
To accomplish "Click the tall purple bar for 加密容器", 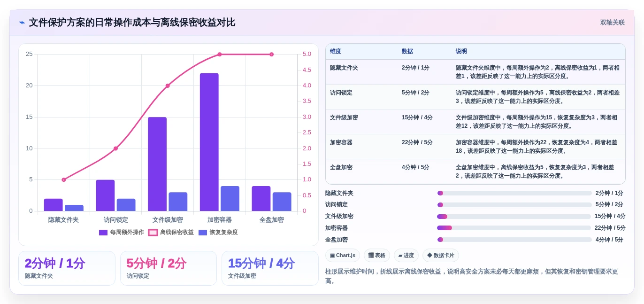I will click(209, 142).
